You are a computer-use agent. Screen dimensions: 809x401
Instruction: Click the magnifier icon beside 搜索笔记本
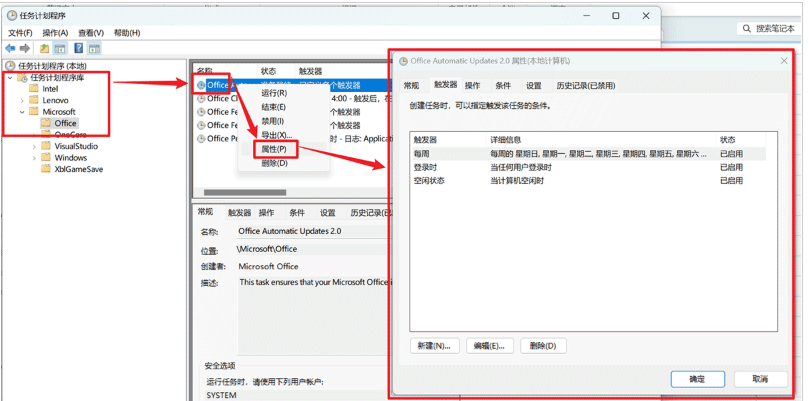point(747,28)
